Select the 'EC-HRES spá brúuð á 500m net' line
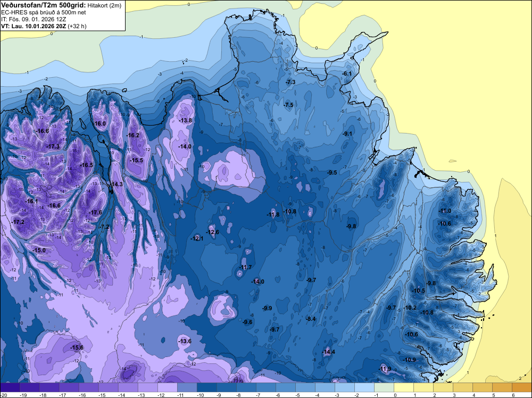Viewport: 532px width, 398px height. 43,12
